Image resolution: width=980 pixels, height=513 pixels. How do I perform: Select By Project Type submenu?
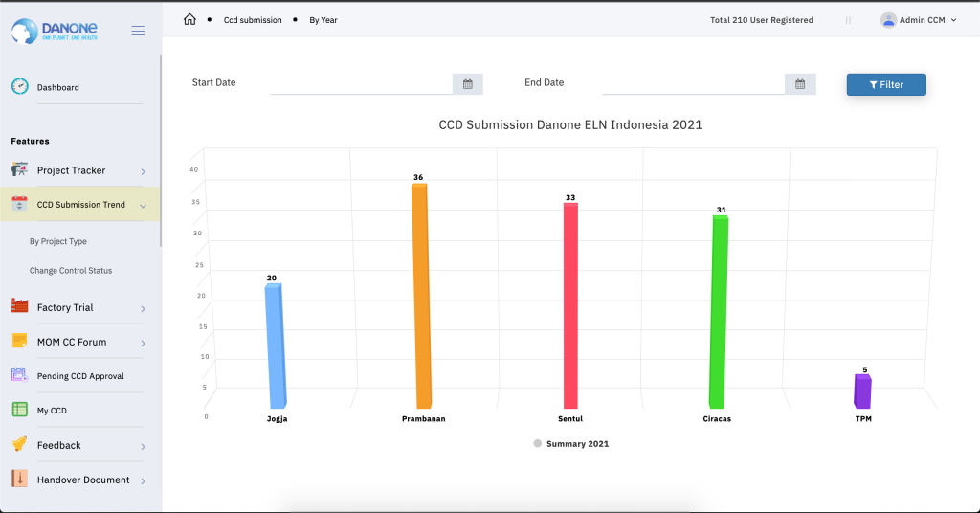pos(58,241)
